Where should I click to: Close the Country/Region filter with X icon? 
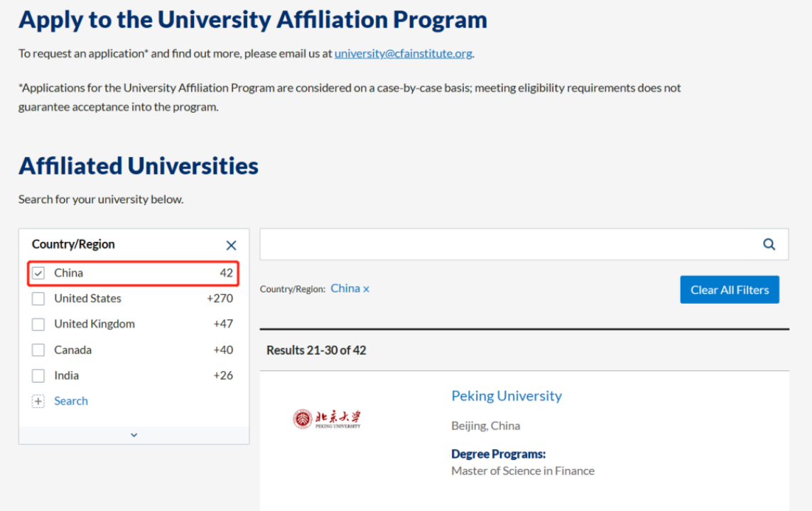pyautogui.click(x=231, y=246)
